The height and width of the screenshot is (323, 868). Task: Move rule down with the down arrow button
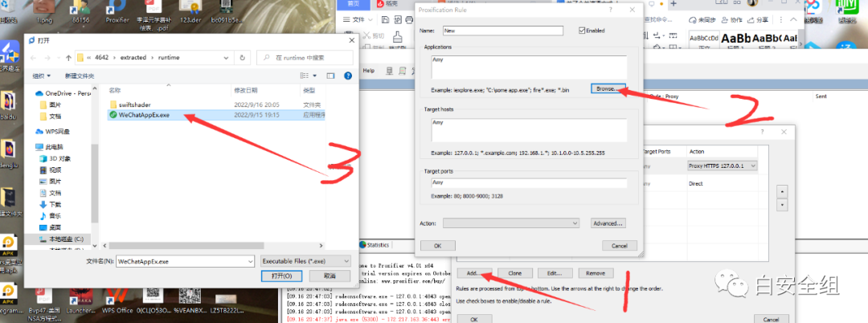(782, 205)
